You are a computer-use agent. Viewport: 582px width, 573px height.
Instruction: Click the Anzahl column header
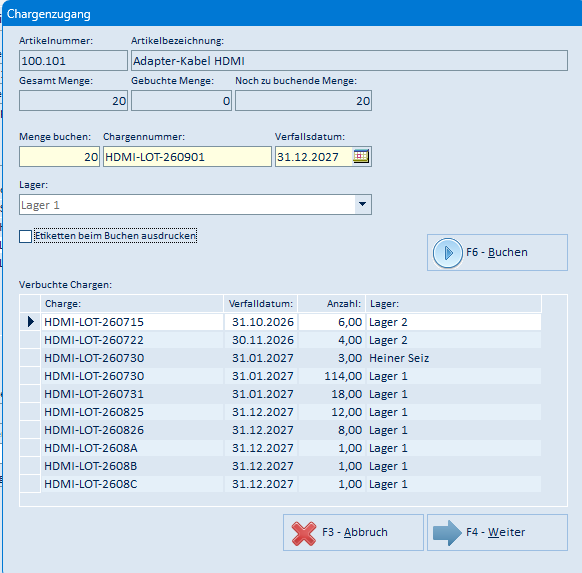pyautogui.click(x=332, y=304)
